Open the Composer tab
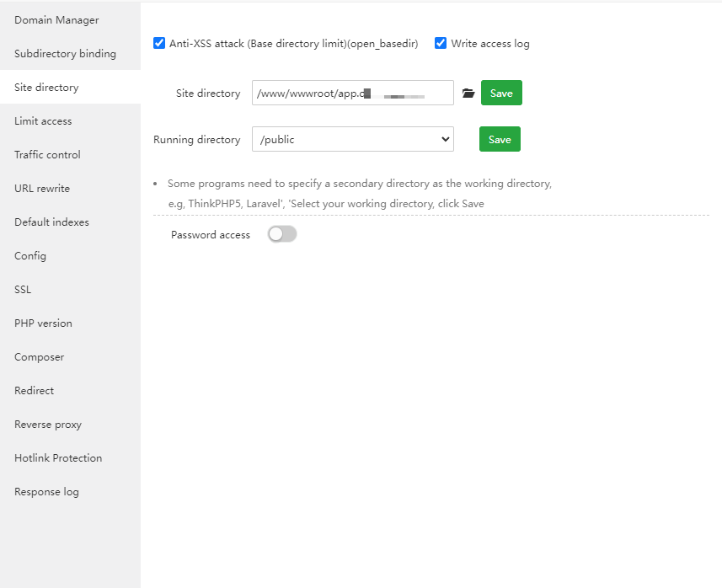 tap(70, 356)
